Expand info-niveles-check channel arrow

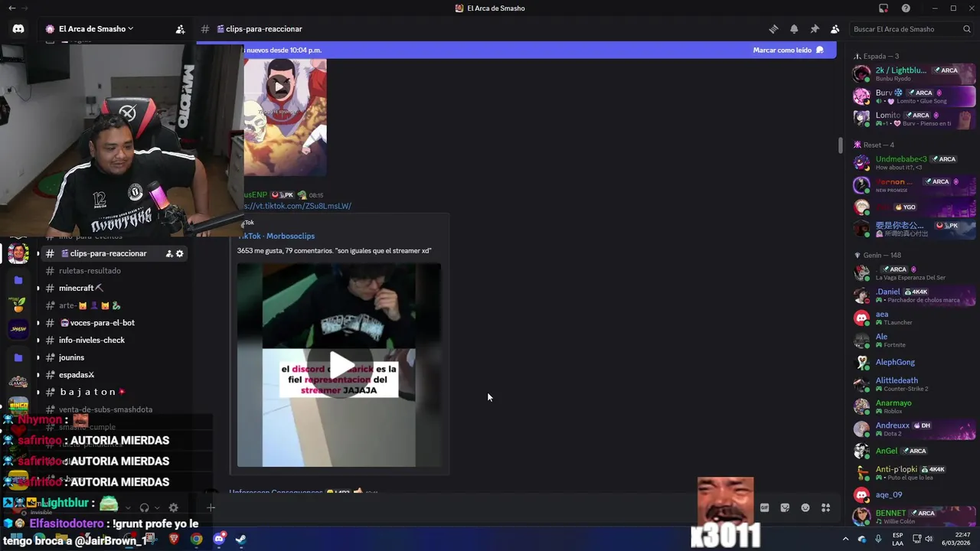click(x=38, y=341)
